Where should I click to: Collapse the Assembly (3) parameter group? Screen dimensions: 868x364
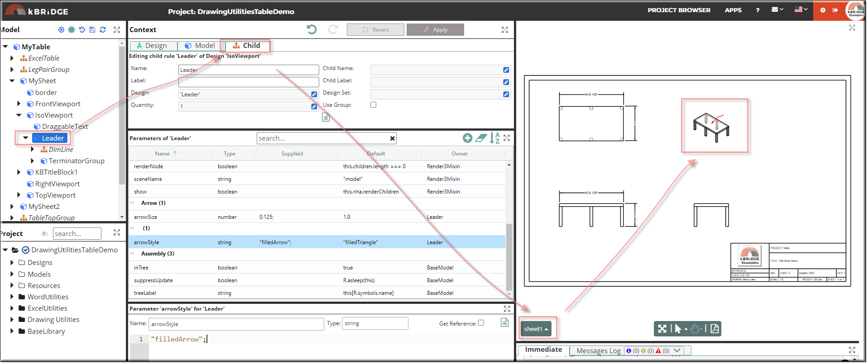(x=133, y=254)
